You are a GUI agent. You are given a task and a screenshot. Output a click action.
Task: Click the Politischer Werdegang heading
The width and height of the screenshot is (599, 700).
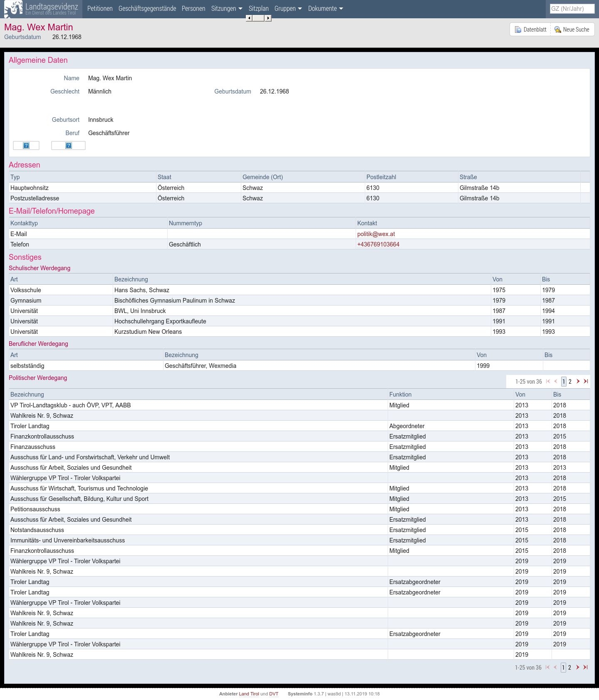[38, 378]
